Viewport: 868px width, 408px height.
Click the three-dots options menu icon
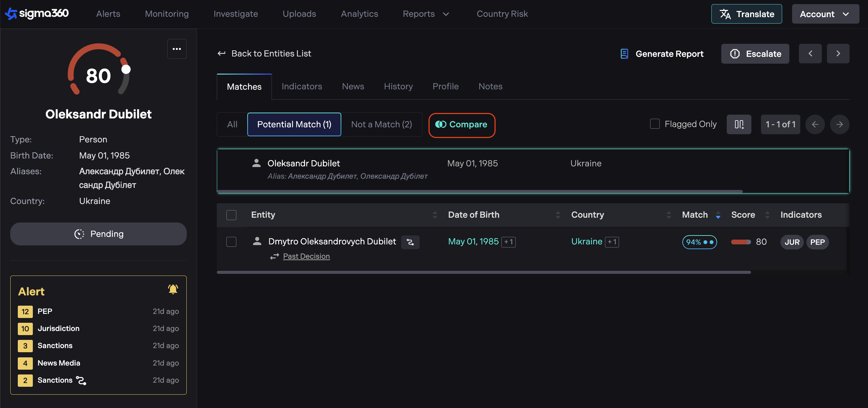177,49
